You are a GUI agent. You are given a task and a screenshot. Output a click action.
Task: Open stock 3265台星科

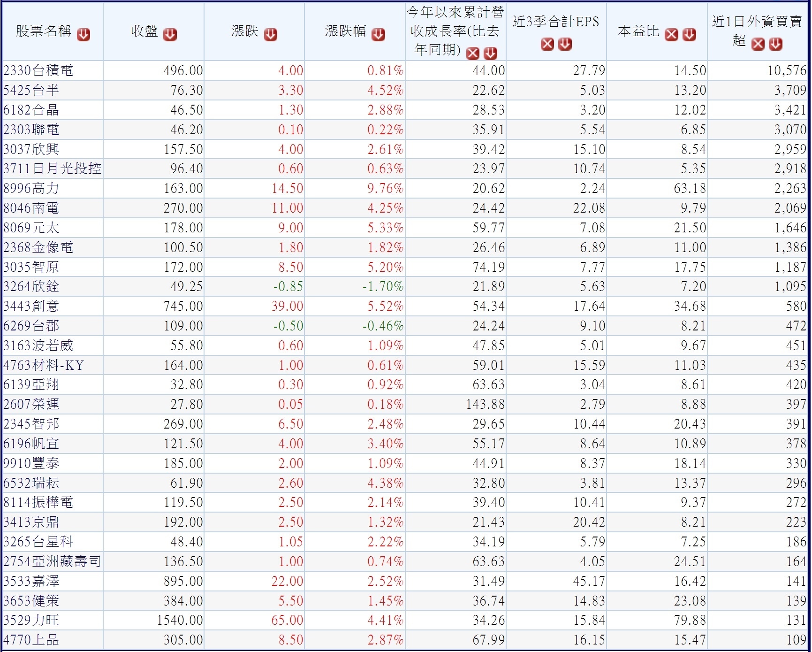[38, 542]
